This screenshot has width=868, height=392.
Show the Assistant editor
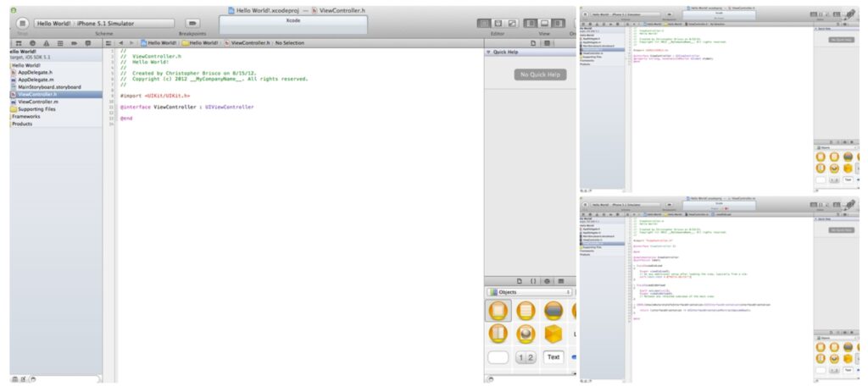pos(498,23)
